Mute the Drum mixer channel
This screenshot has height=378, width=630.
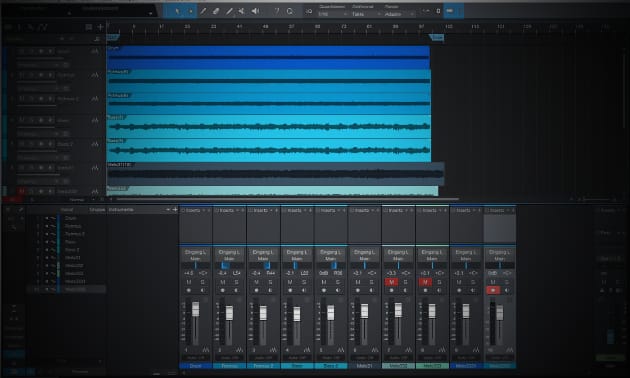pyautogui.click(x=189, y=282)
